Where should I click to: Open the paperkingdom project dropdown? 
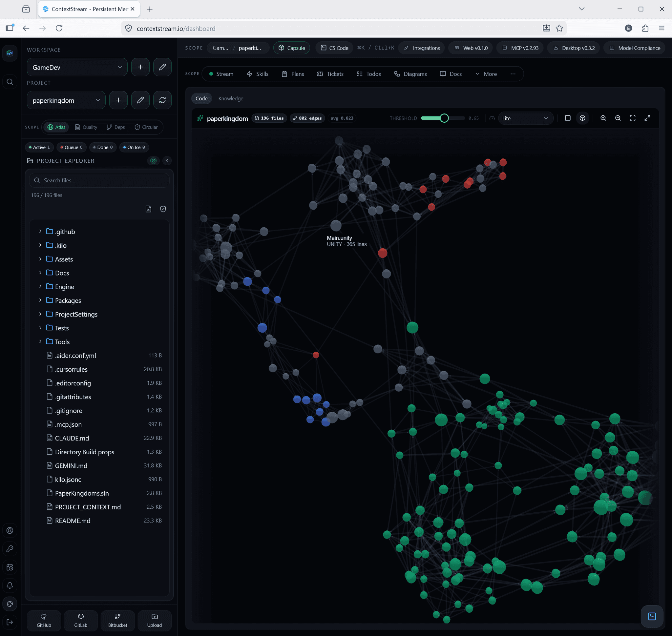[x=66, y=100]
